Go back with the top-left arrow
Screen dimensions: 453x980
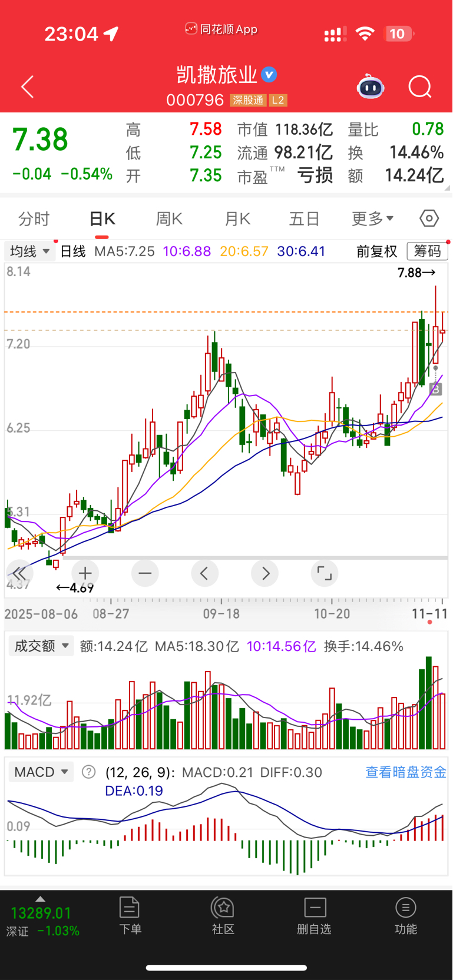(28, 87)
